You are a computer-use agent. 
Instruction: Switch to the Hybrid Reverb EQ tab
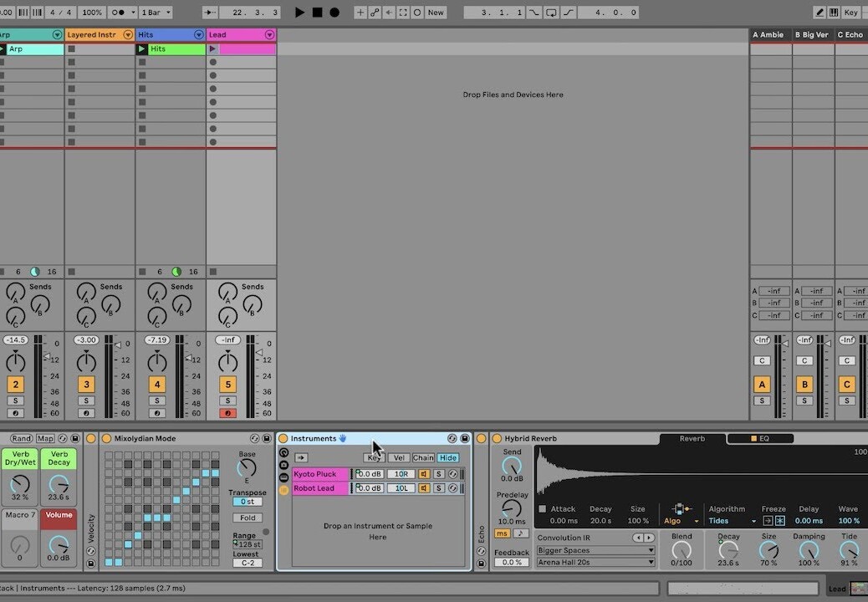point(759,439)
